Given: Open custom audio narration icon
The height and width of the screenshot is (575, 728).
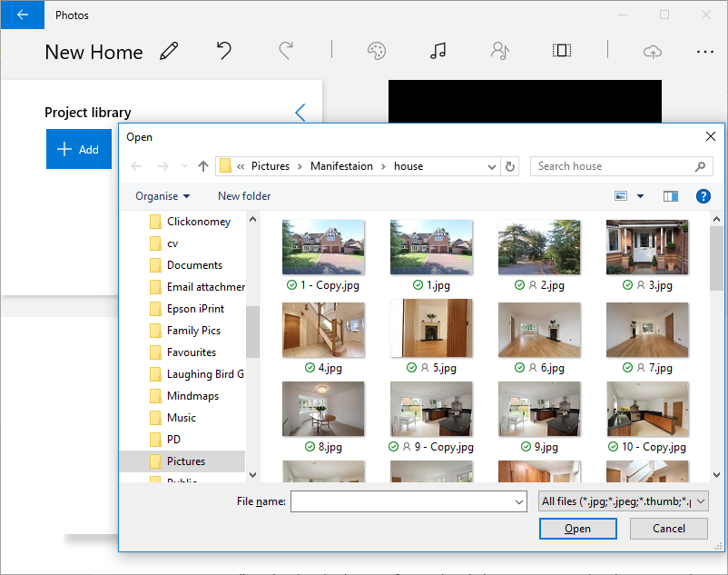Looking at the screenshot, I should point(500,51).
